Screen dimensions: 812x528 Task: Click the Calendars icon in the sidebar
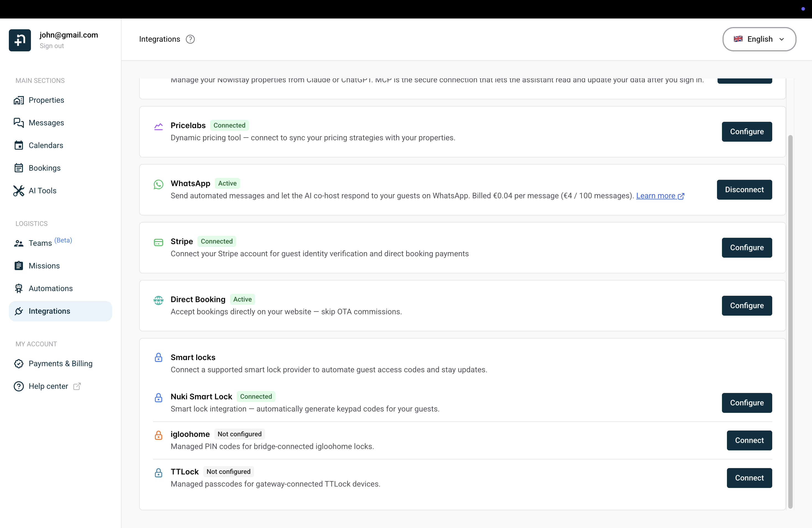click(x=19, y=145)
